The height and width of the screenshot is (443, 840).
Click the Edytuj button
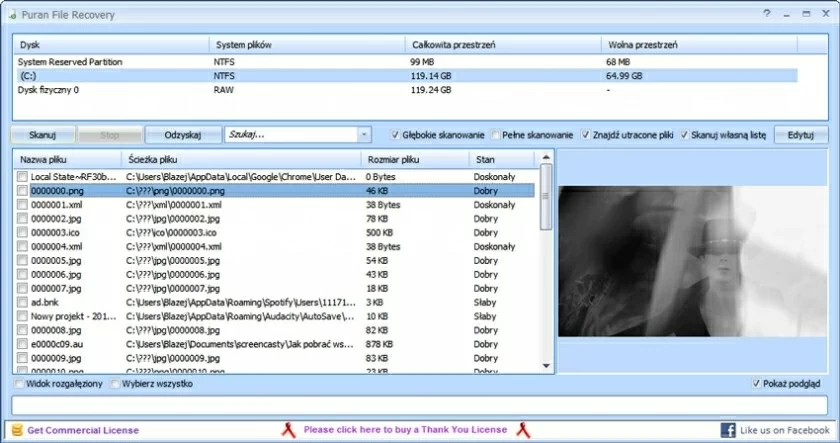[800, 135]
